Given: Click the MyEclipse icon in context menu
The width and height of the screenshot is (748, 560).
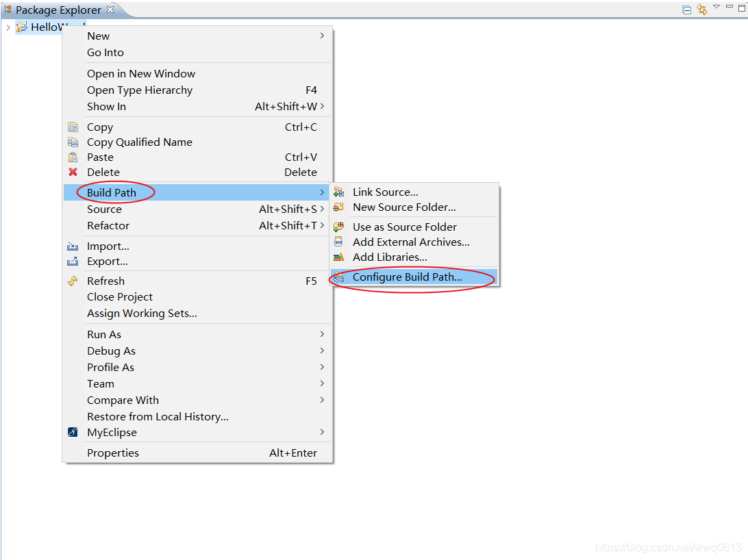Looking at the screenshot, I should point(73,432).
